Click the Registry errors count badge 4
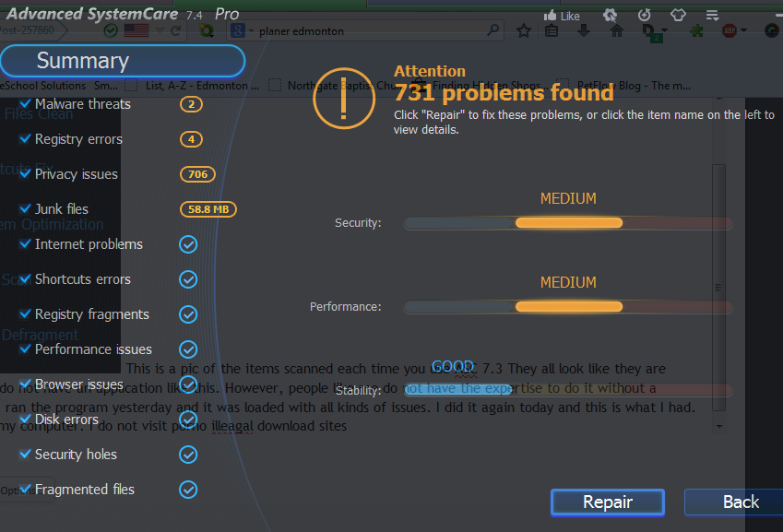 coord(191,139)
